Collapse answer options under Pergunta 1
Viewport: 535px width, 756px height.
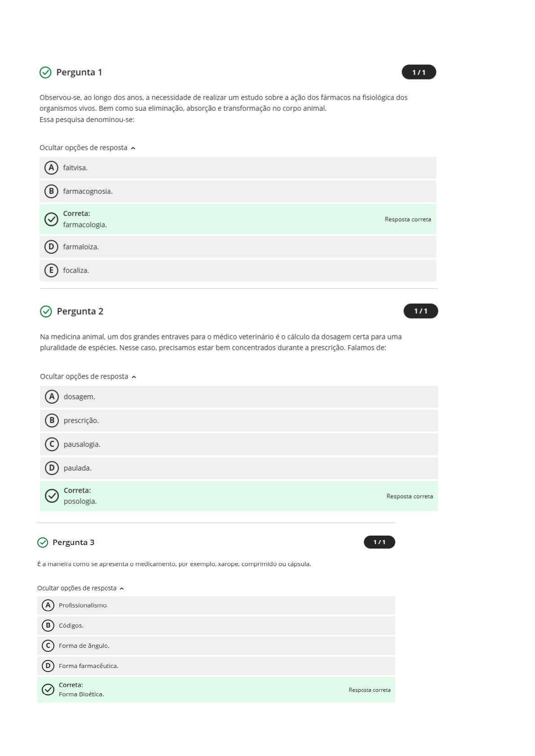87,148
